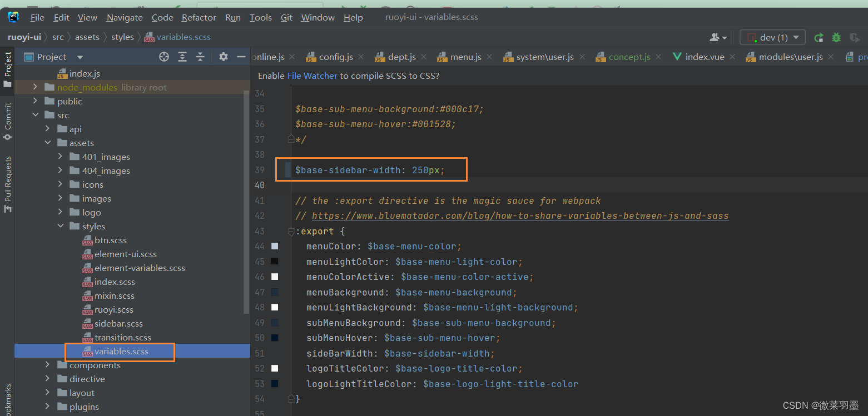Switch to the modules\user.js tab
Screen dimensions: 868x416
point(791,57)
